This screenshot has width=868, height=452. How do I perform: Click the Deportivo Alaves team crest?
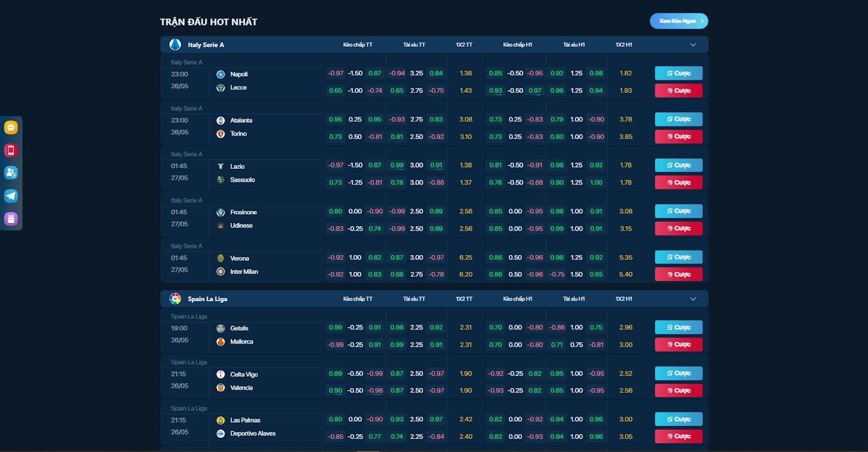click(x=221, y=434)
